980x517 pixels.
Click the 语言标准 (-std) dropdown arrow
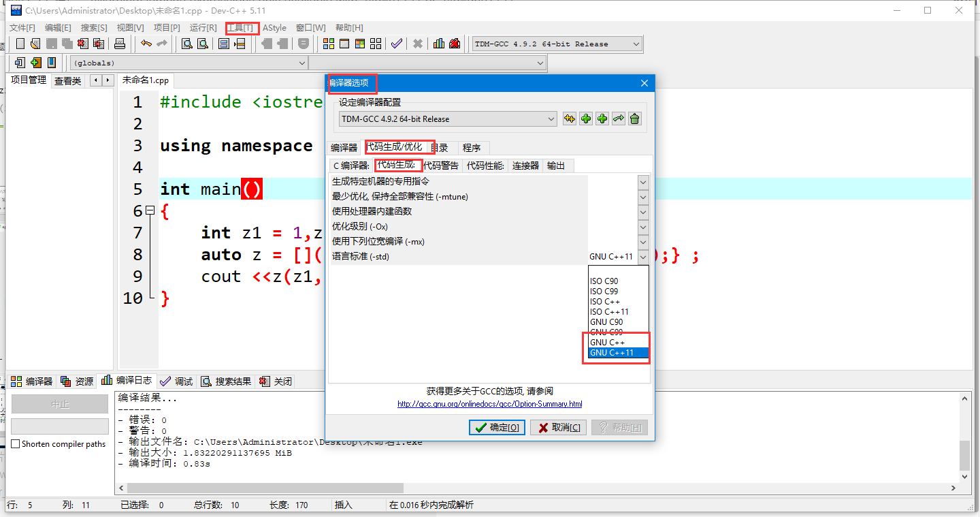(643, 257)
